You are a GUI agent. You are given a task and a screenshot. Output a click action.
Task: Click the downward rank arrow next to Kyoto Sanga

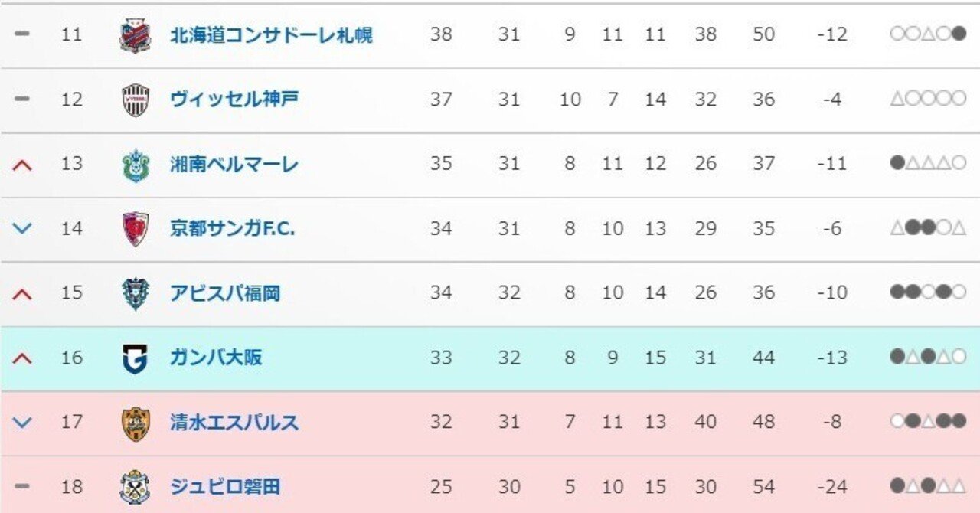pyautogui.click(x=21, y=227)
